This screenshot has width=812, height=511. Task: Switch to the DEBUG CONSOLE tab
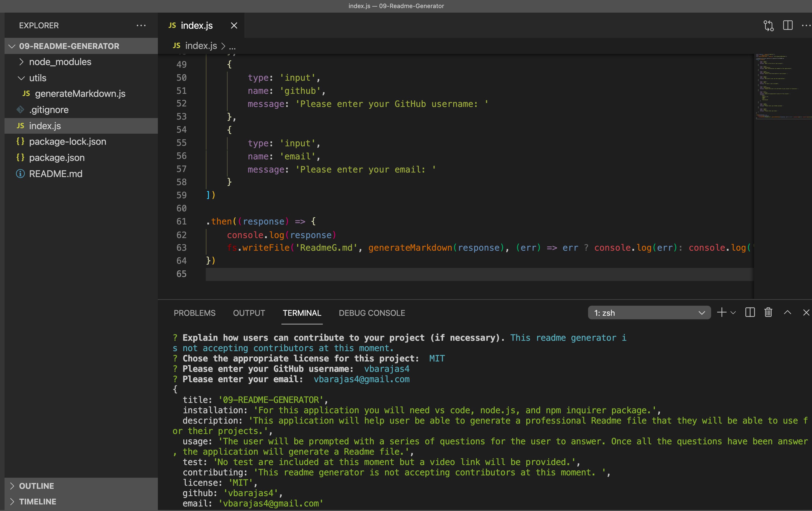372,313
